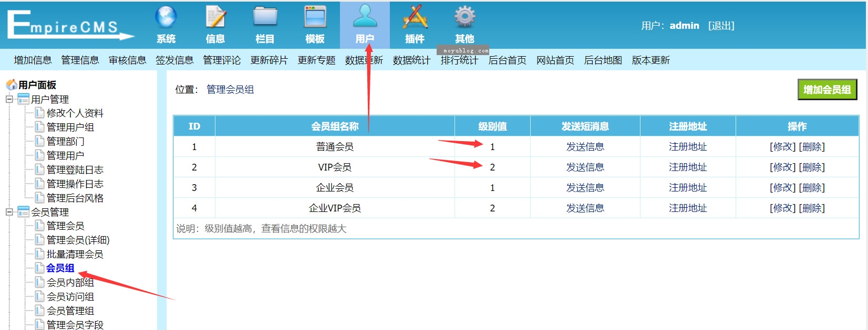Click the 级别值 column header

[492, 126]
